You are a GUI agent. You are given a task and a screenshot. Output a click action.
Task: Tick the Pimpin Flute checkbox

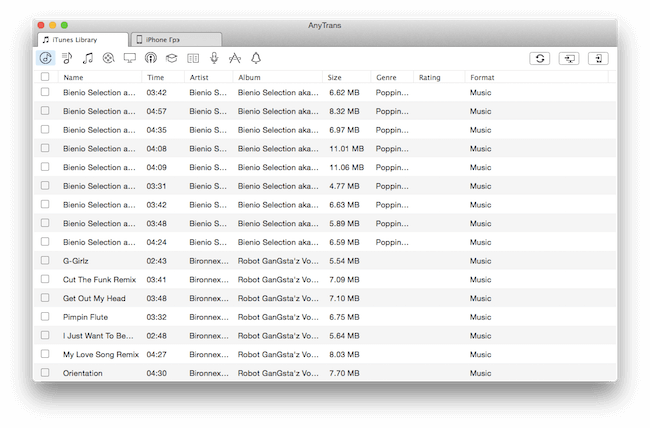[45, 317]
